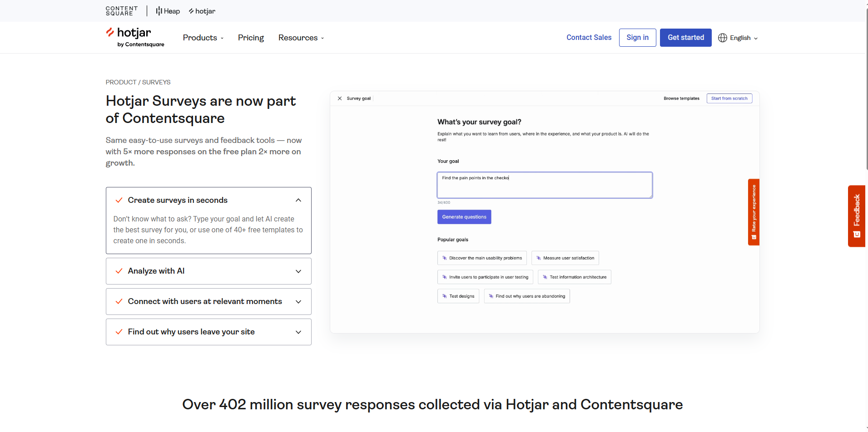
Task: Click Contact Sales link
Action: point(589,38)
